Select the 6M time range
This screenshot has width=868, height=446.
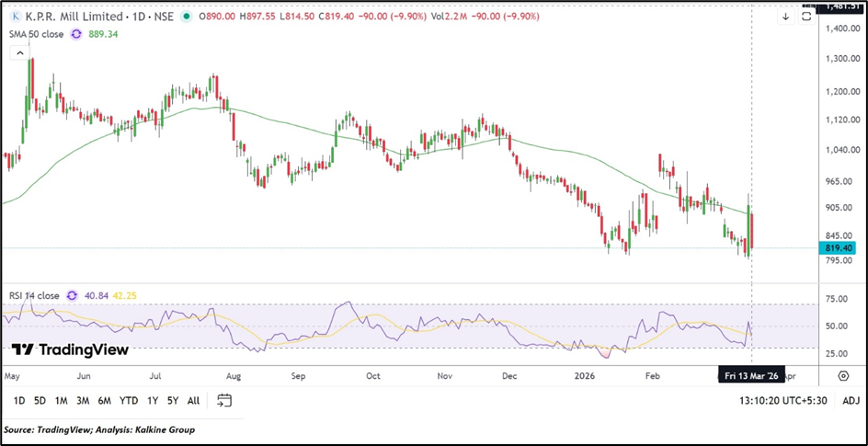click(104, 400)
